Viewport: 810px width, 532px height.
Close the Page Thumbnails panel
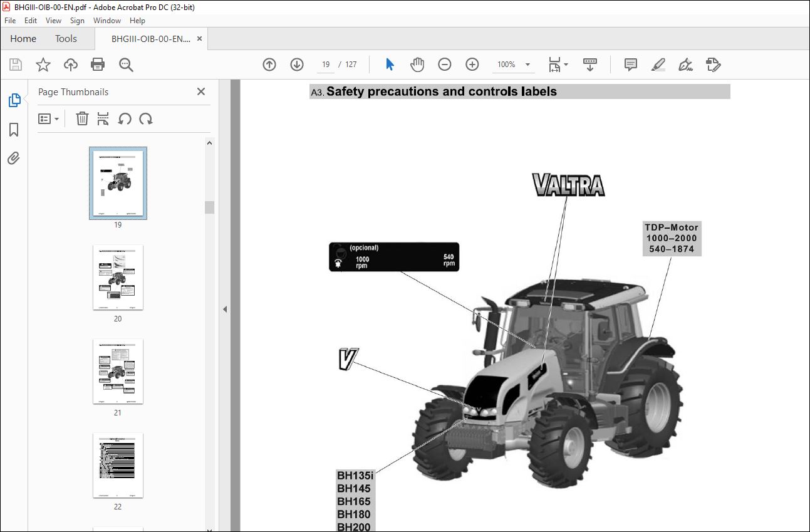coord(201,91)
